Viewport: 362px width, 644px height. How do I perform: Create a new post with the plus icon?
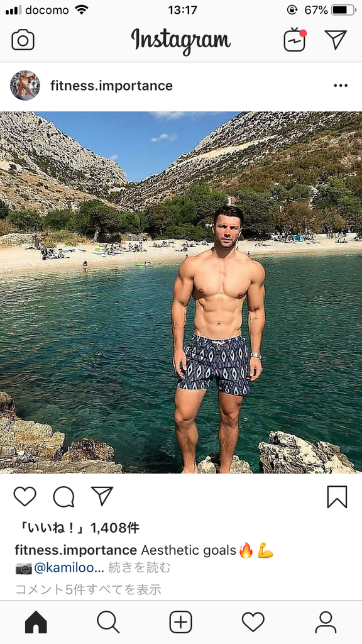point(180,622)
